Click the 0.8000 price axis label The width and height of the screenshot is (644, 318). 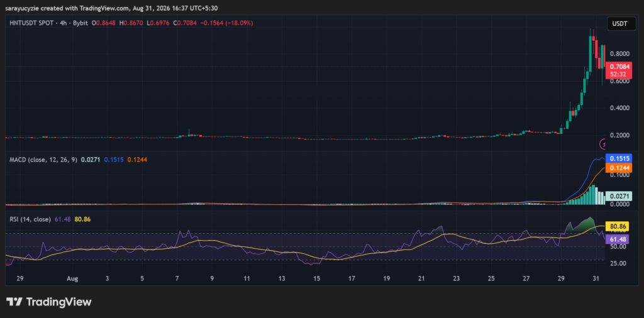click(619, 54)
